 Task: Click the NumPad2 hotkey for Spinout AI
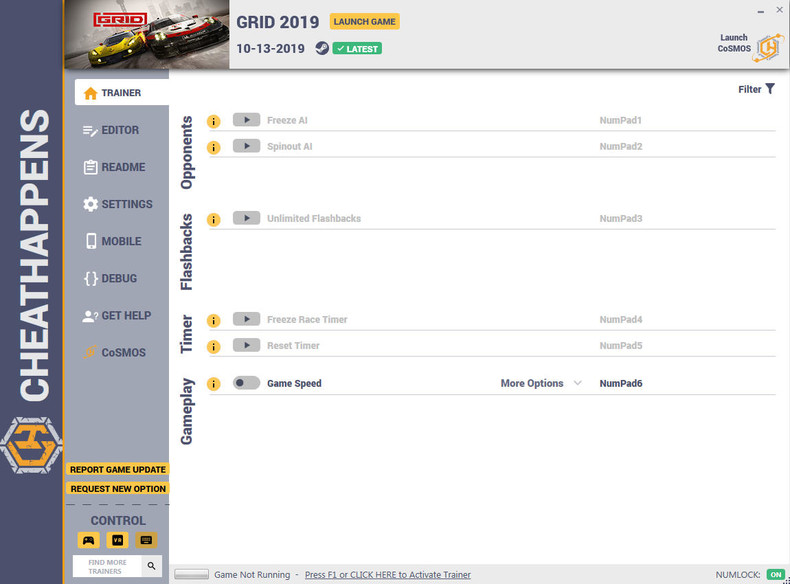621,147
